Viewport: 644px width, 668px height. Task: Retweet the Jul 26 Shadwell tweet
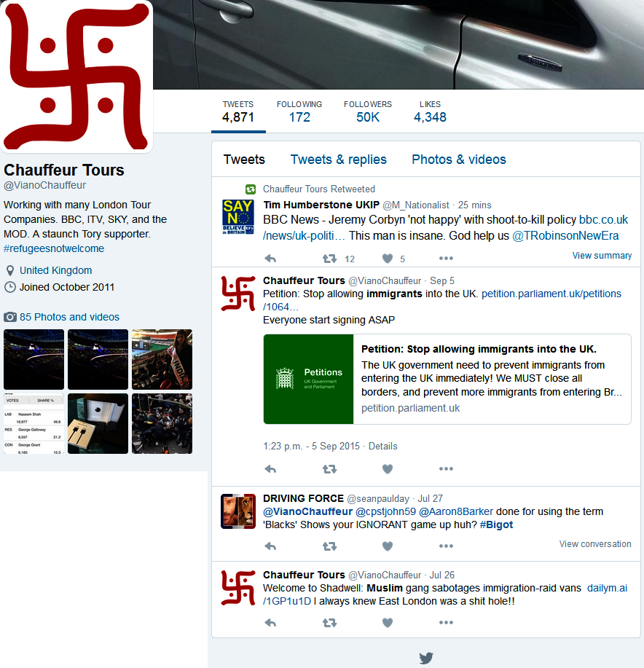pos(330,623)
